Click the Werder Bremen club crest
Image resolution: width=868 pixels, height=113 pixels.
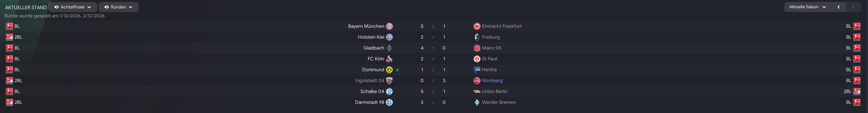(x=477, y=102)
